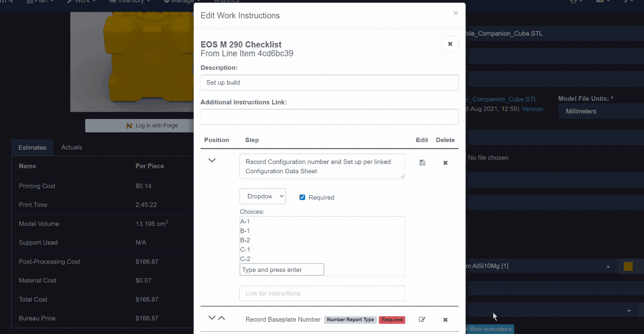644x334 pixels.
Task: Move Record Configuration step down
Action: 212,160
